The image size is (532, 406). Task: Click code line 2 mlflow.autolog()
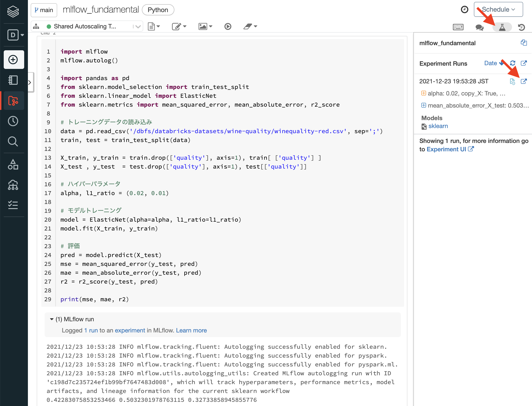(x=89, y=61)
